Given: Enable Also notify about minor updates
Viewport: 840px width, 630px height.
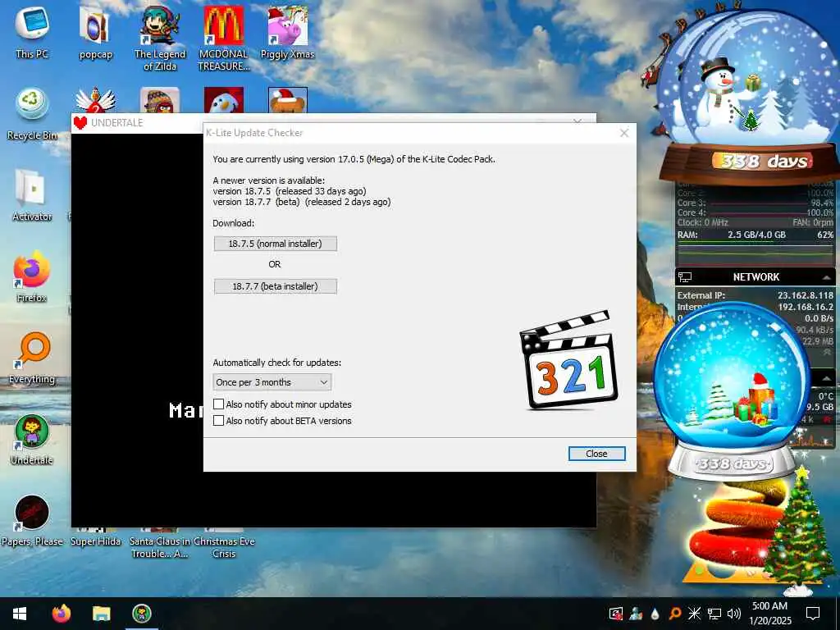Looking at the screenshot, I should coord(218,404).
